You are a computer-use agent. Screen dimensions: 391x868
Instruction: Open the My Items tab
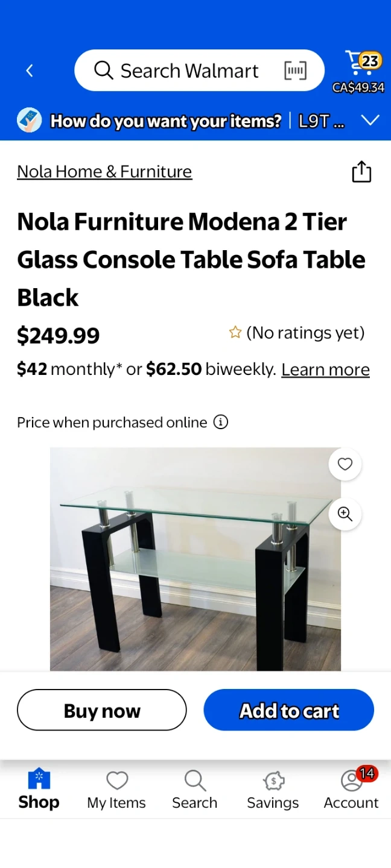(x=116, y=790)
